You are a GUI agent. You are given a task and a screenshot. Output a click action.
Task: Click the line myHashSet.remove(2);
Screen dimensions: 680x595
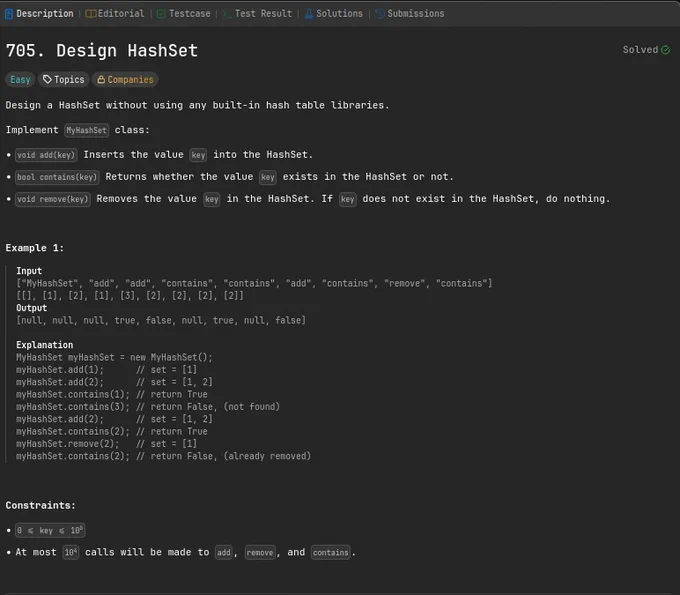point(106,444)
